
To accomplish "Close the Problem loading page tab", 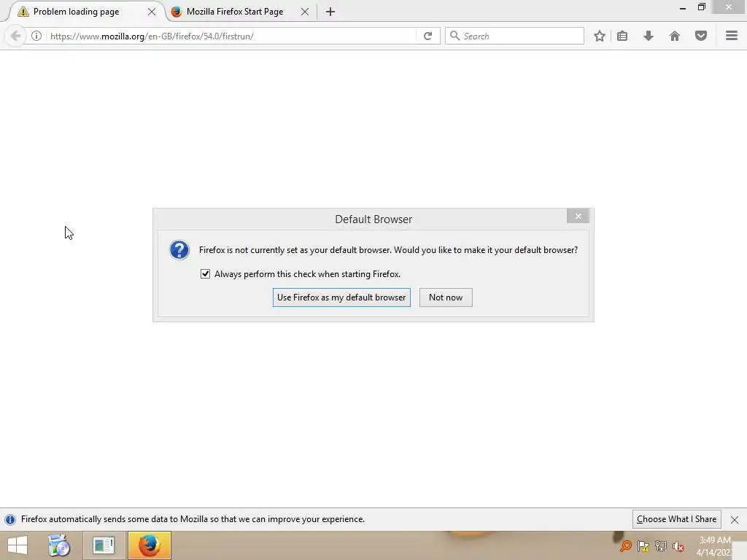I will (152, 12).
